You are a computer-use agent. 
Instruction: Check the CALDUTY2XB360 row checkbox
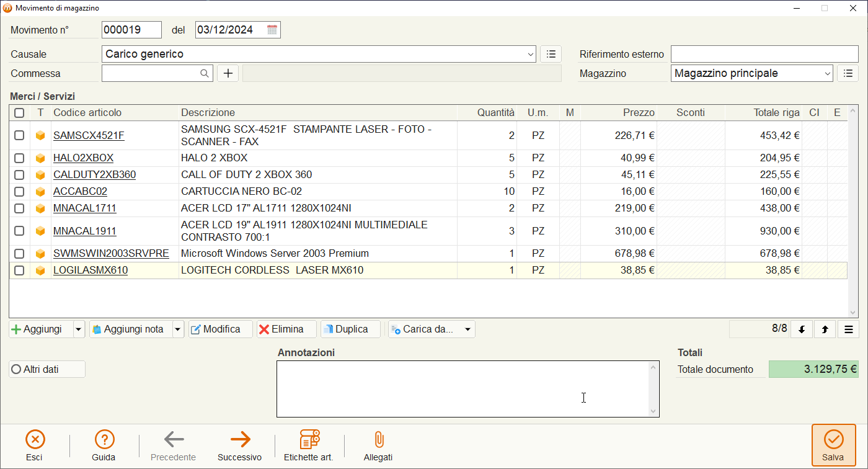pos(19,175)
